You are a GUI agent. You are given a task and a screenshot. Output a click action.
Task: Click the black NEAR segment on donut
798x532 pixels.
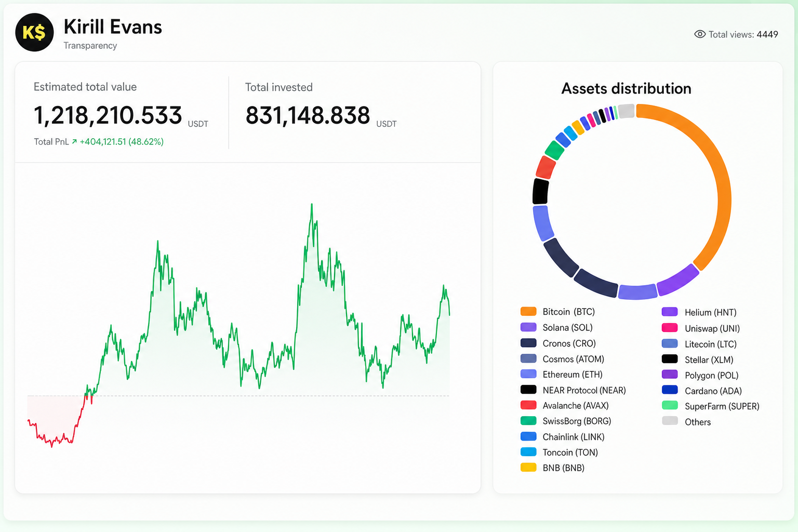(540, 191)
